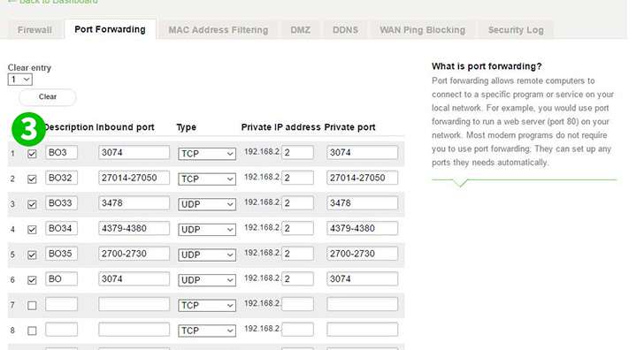
Task: Click the empty private IP field in row 8
Action: click(x=298, y=330)
